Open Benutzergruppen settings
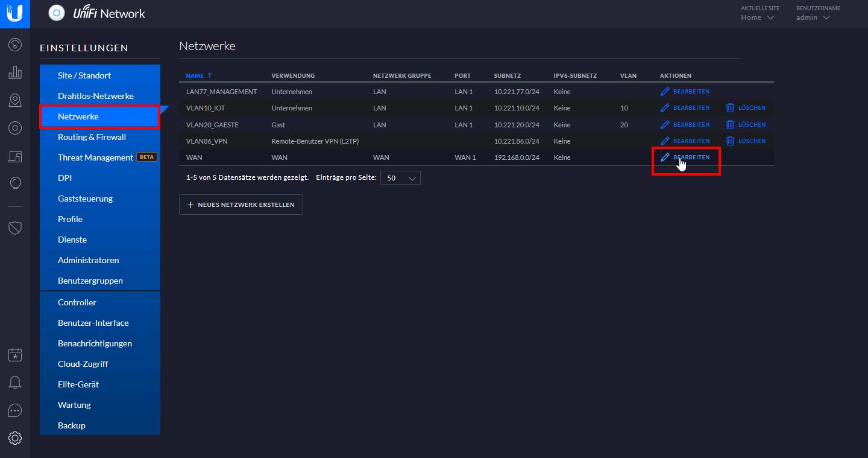Screen dimensions: 868x458 coord(100,281)
